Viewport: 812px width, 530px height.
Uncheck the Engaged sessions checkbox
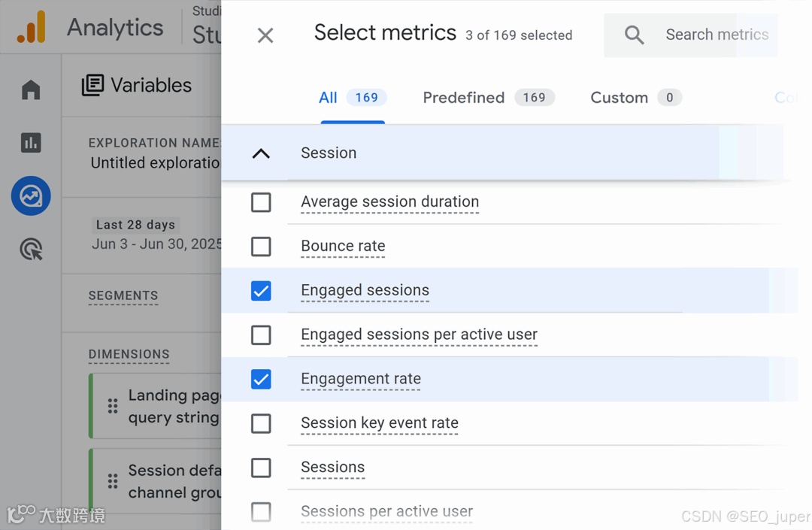261,291
